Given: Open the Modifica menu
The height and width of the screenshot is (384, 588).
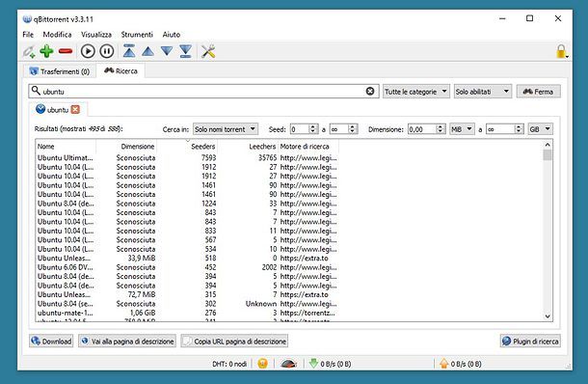Looking at the screenshot, I should pyautogui.click(x=57, y=35).
